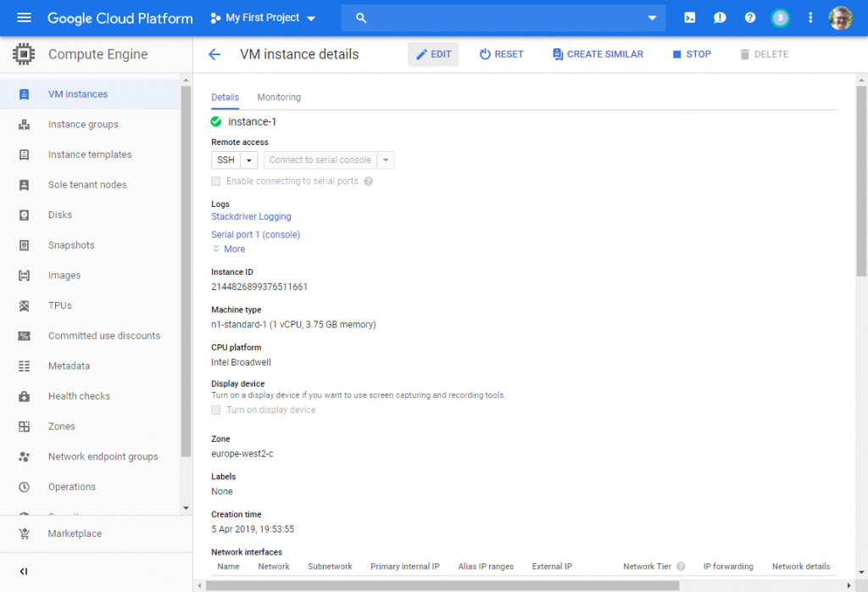Viewport: 868px width, 592px height.
Task: Click the DELETE button
Action: coord(764,54)
